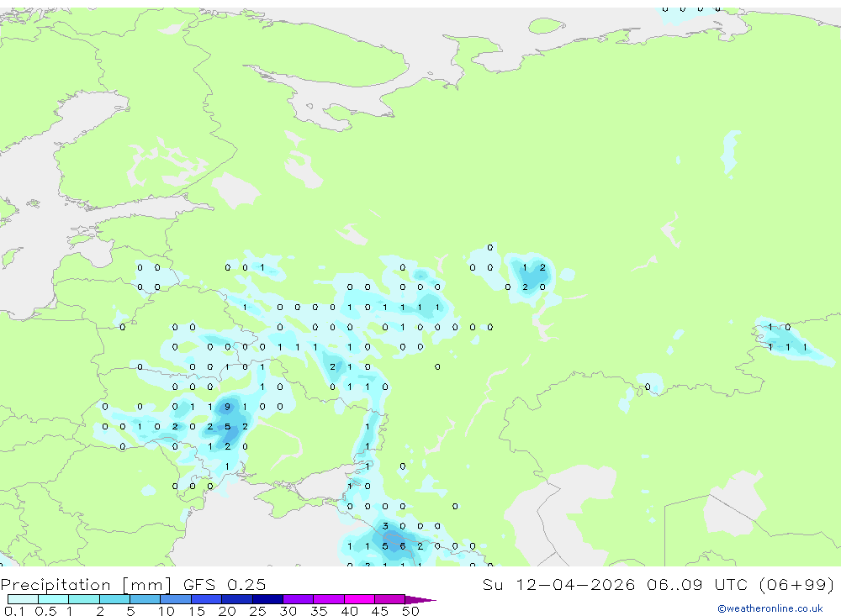Select the 5–10 mm legend color box
This screenshot has height=616, width=841.
(145, 599)
